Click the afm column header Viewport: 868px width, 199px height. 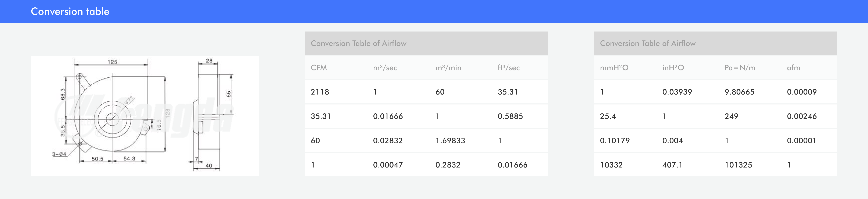pyautogui.click(x=793, y=67)
